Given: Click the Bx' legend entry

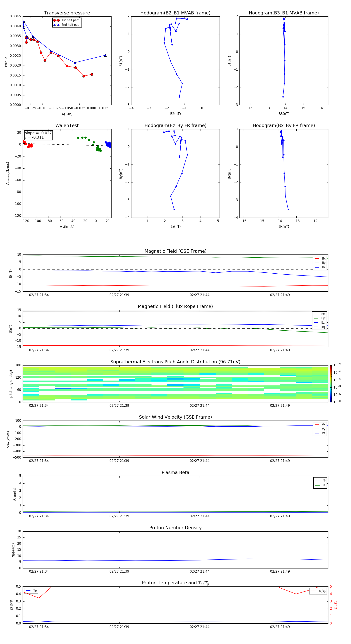Looking at the screenshot, I should pos(320,314).
